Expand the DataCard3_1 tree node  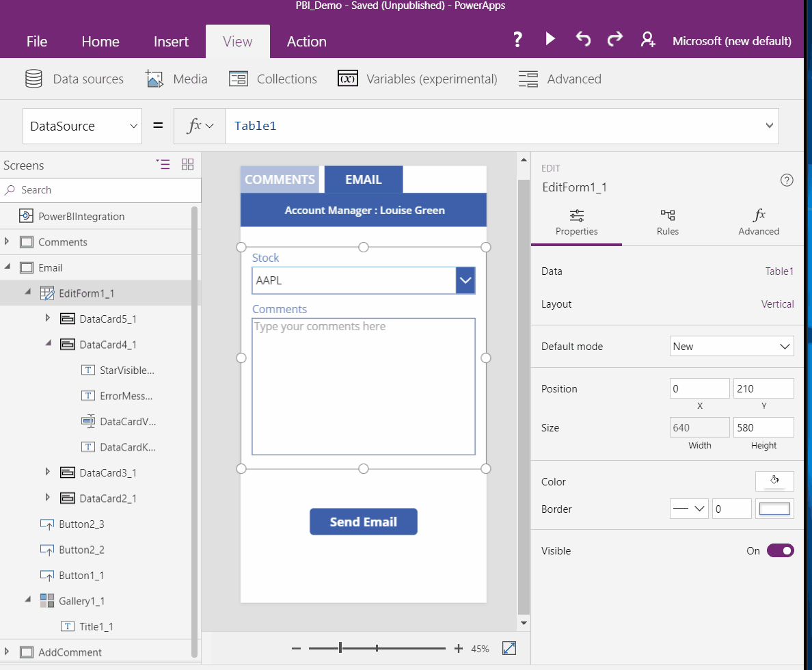(48, 472)
